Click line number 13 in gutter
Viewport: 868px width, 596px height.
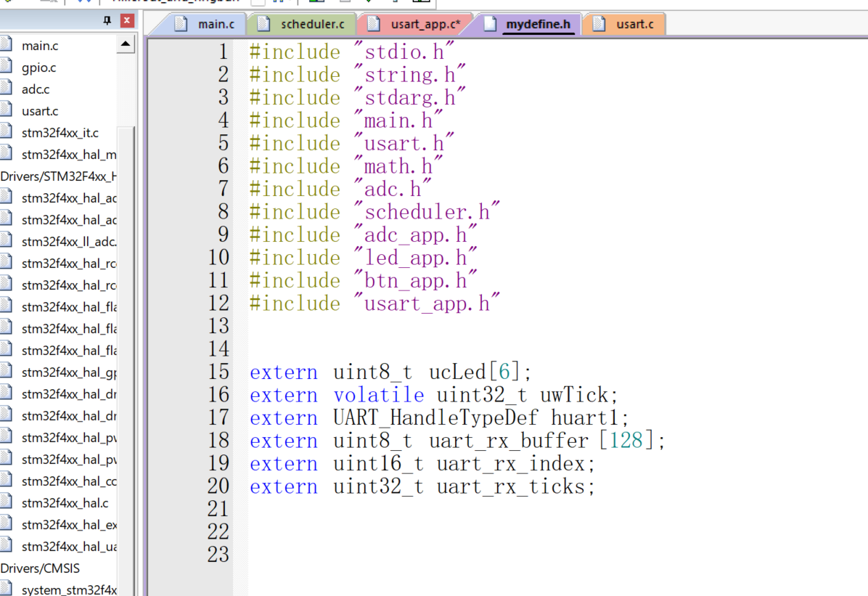[x=218, y=326]
